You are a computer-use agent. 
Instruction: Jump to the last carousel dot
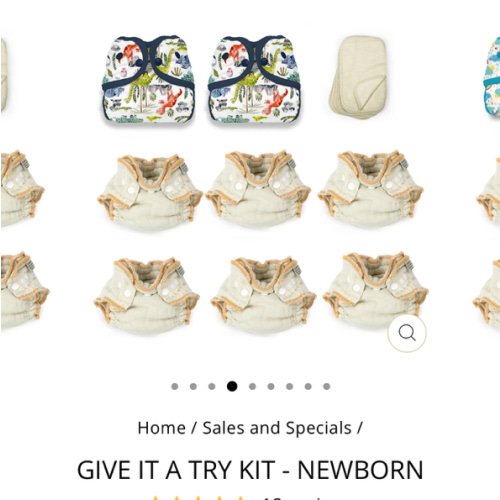(x=327, y=386)
